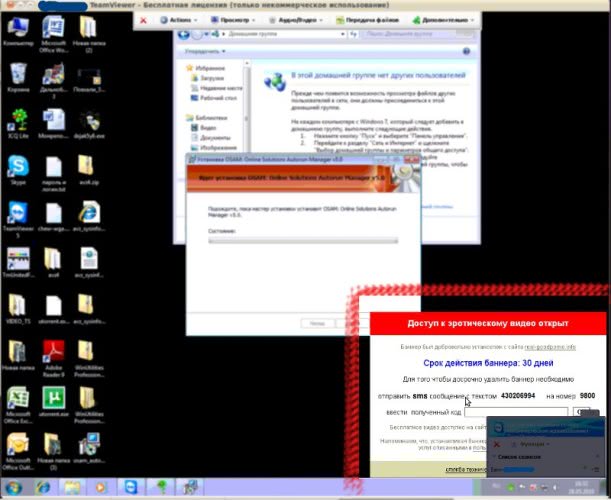The width and height of the screenshot is (611, 500).
Task: Open the Аудио/Видео menu in TeamViewer toolbar
Action: point(296,20)
